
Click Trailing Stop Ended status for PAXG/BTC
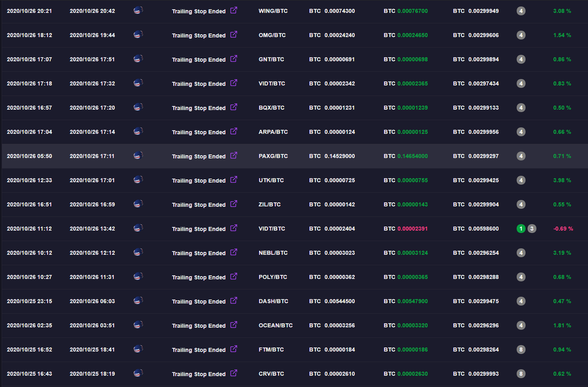click(199, 156)
